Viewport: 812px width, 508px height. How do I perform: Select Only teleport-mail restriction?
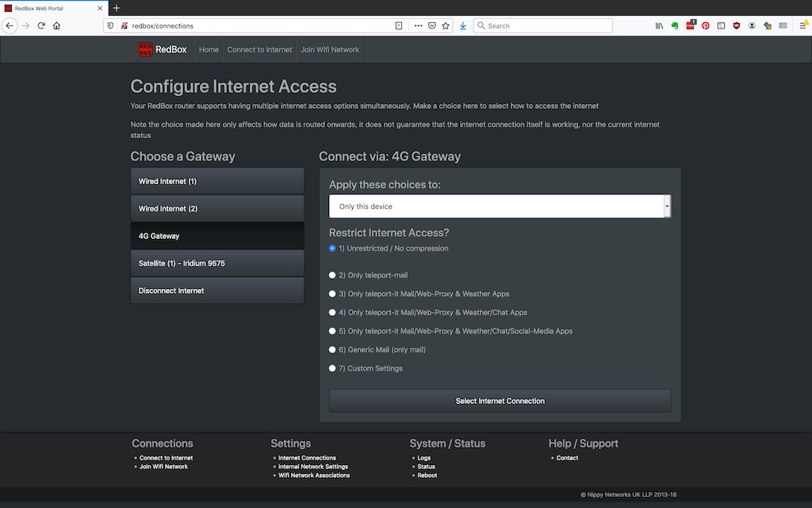(332, 275)
